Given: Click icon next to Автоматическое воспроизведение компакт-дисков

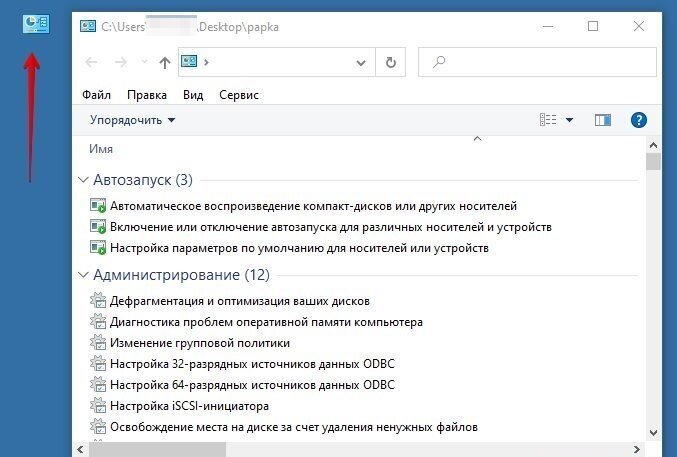Looking at the screenshot, I should (x=98, y=205).
